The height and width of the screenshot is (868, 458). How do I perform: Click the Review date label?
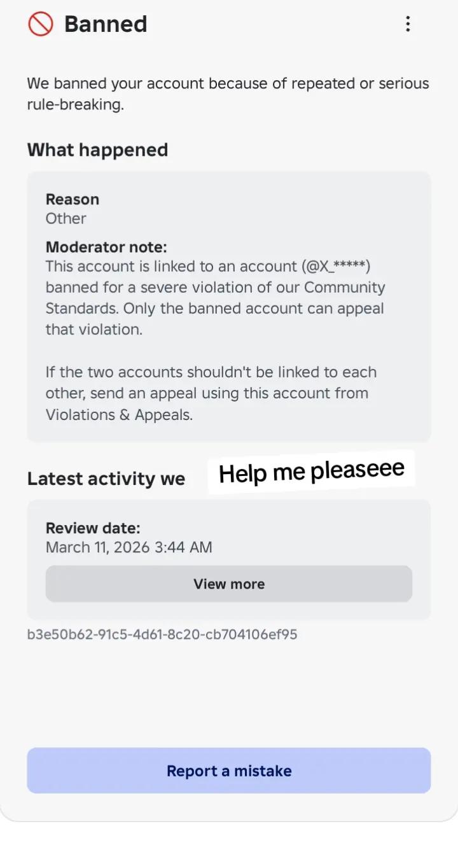coord(93,528)
